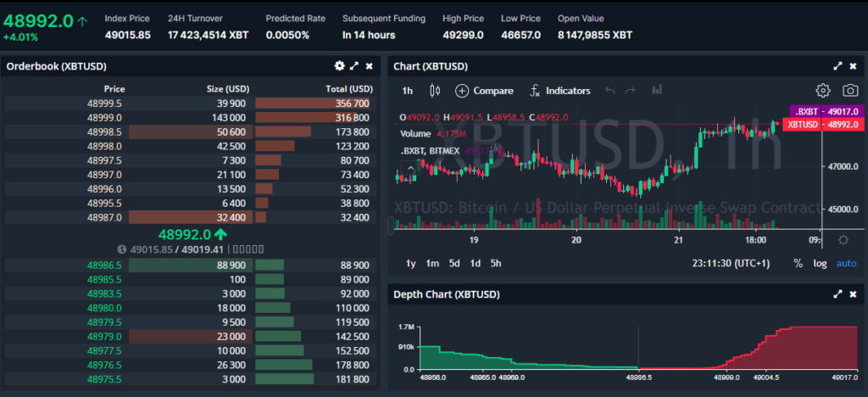Click bid price 48986.5
Image resolution: width=868 pixels, height=397 pixels.
(104, 266)
